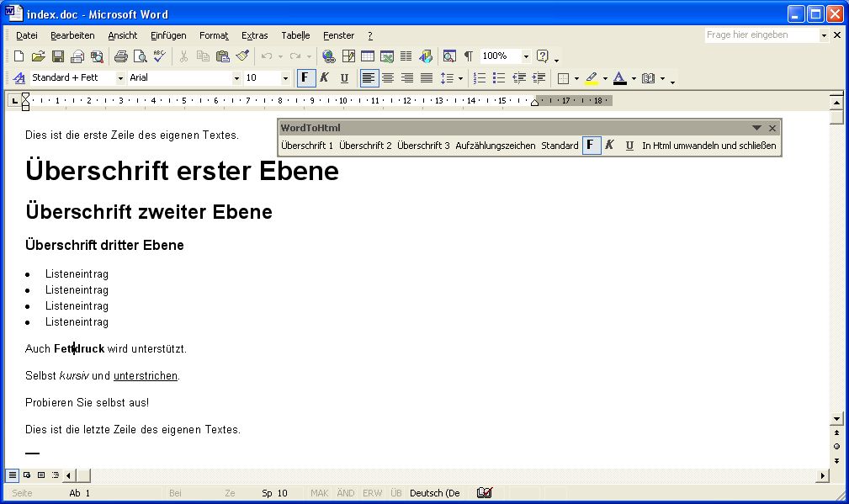Insert a table using the table icon

point(368,56)
